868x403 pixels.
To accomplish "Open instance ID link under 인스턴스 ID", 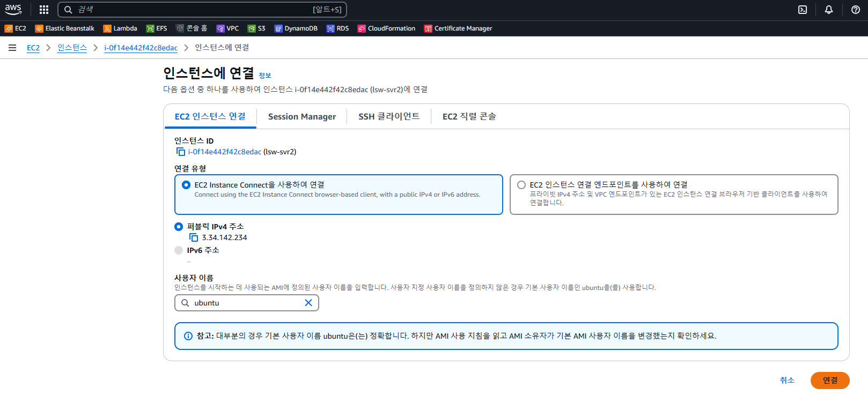I will pos(225,152).
